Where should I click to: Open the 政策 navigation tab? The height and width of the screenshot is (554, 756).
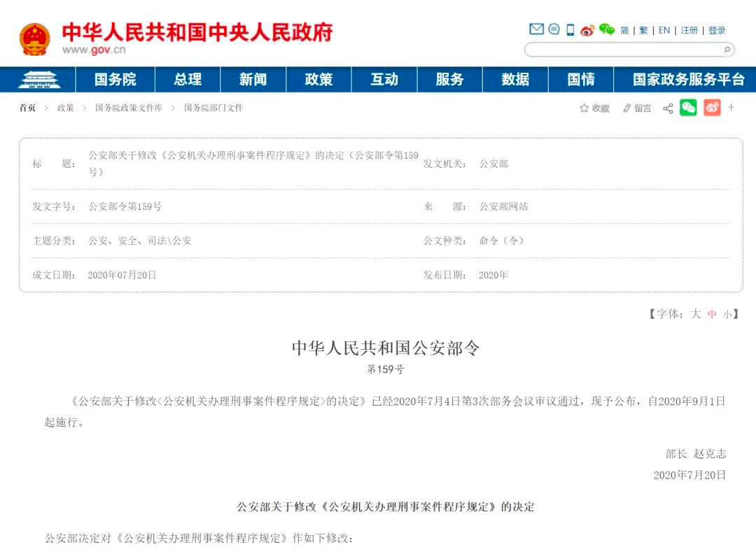point(318,80)
